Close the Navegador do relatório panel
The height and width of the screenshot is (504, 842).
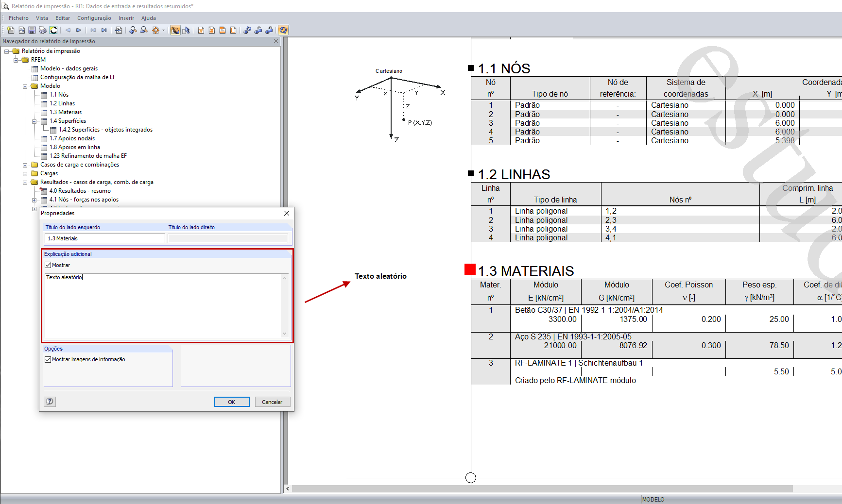tap(276, 41)
